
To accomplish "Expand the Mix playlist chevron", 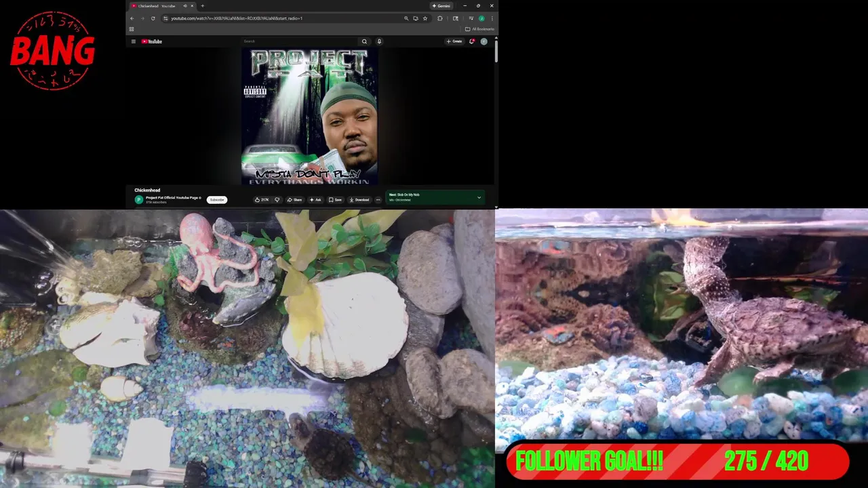I will coord(479,198).
